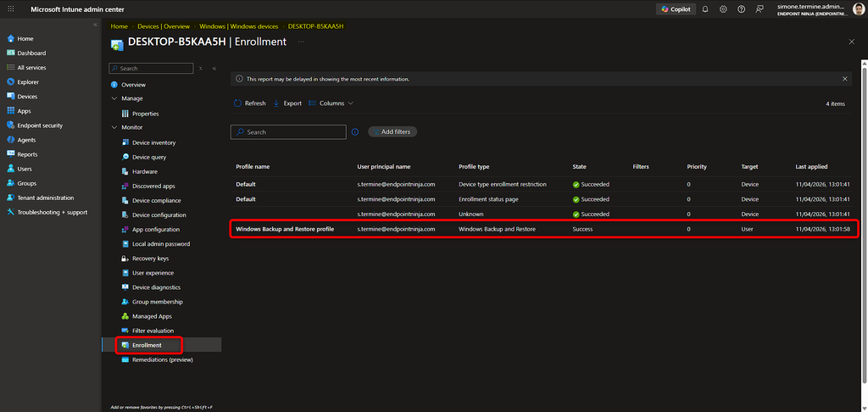The image size is (868, 412).
Task: Click the All services icon
Action: (10, 68)
